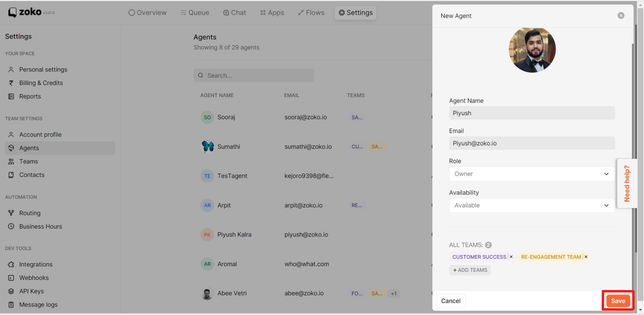Click sooraj@zoko.io email cell
Screen dimensions: 644x315
pyautogui.click(x=305, y=117)
